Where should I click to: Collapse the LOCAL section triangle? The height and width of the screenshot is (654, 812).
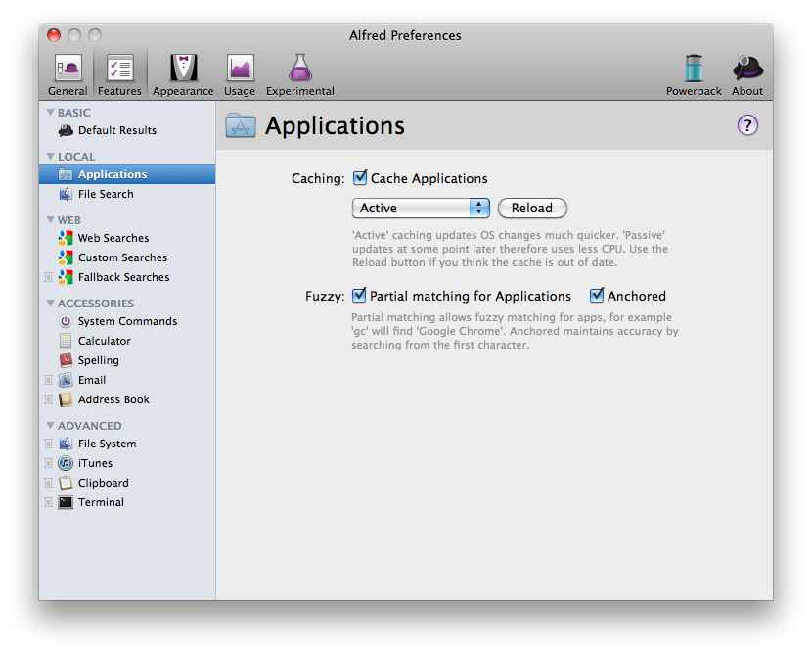[x=50, y=156]
